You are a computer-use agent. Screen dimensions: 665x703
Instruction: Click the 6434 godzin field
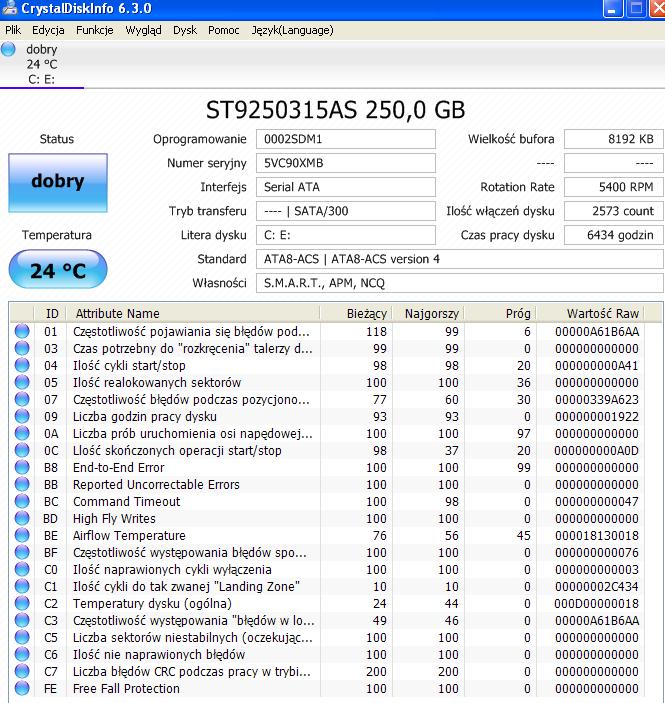point(613,235)
